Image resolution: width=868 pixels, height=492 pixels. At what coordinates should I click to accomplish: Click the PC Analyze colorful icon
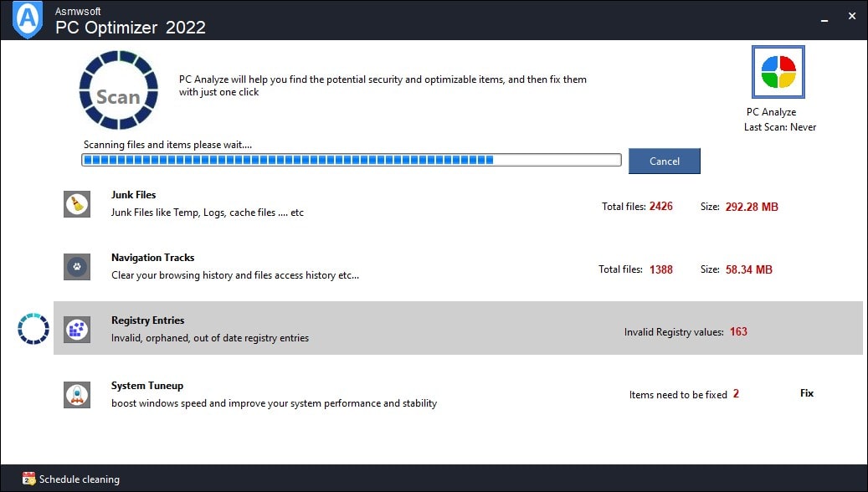coord(778,72)
